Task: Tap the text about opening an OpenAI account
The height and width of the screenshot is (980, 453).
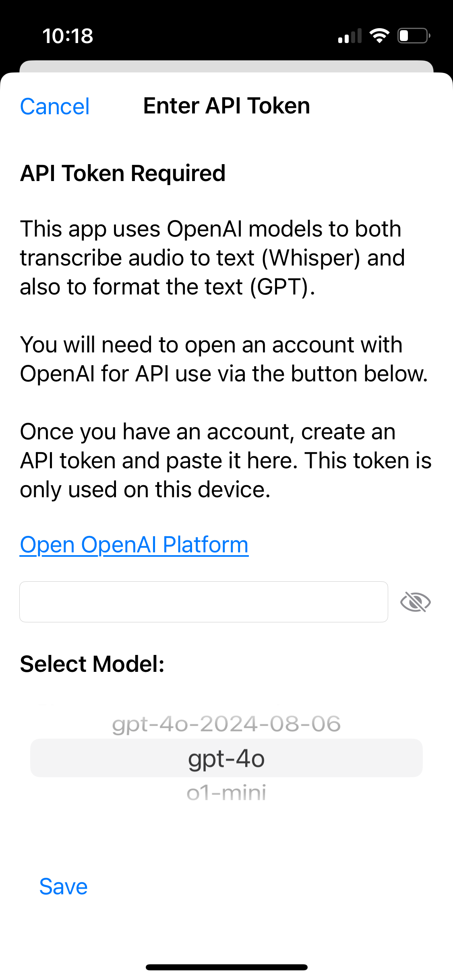Action: pos(223,359)
